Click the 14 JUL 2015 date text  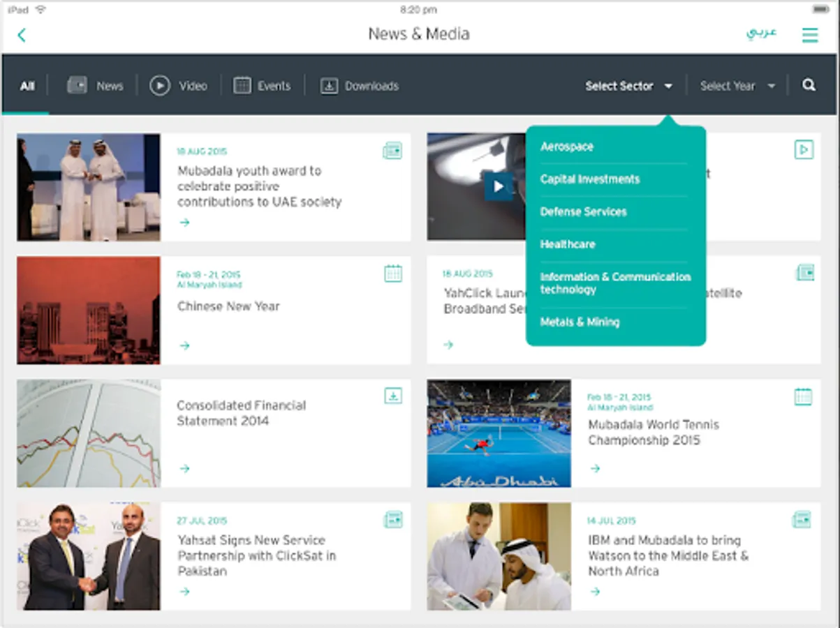click(612, 521)
